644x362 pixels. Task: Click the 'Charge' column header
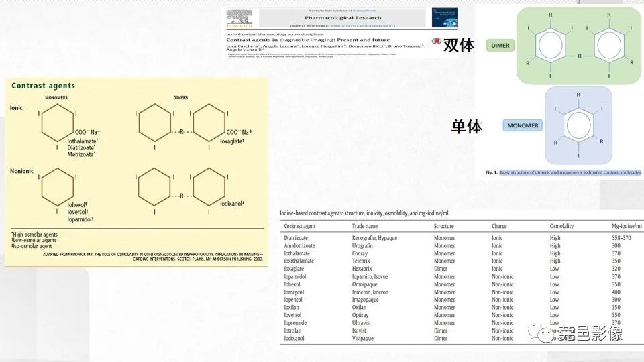(499, 226)
